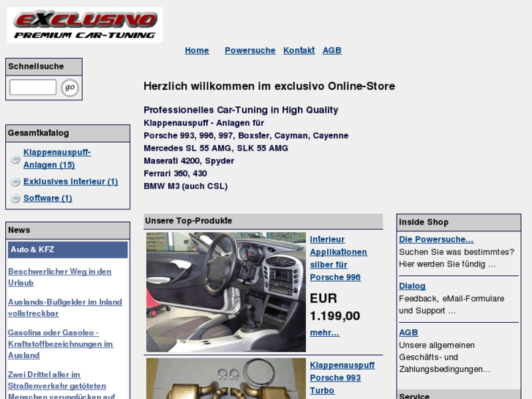532x399 pixels.
Task: Click the text 'Ferrari 360, 430'
Action: pos(175,174)
